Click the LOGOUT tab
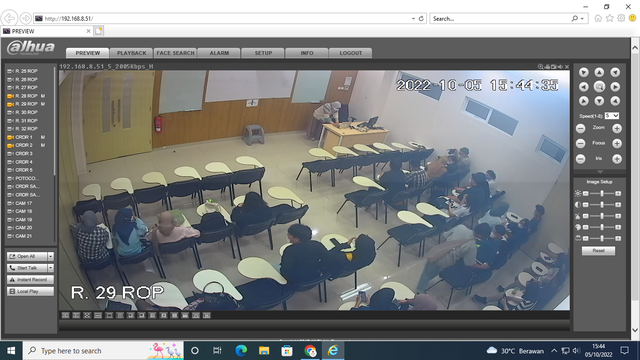Viewport: 640px width, 360px height. click(351, 53)
